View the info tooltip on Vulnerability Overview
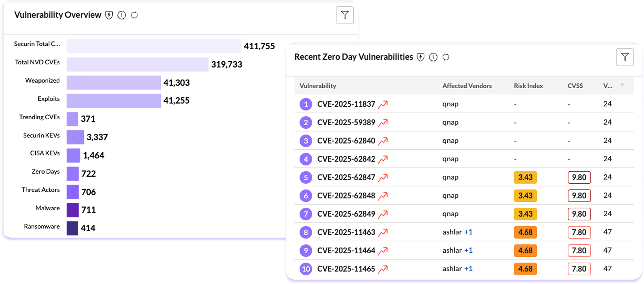The width and height of the screenshot is (644, 284). point(122,15)
